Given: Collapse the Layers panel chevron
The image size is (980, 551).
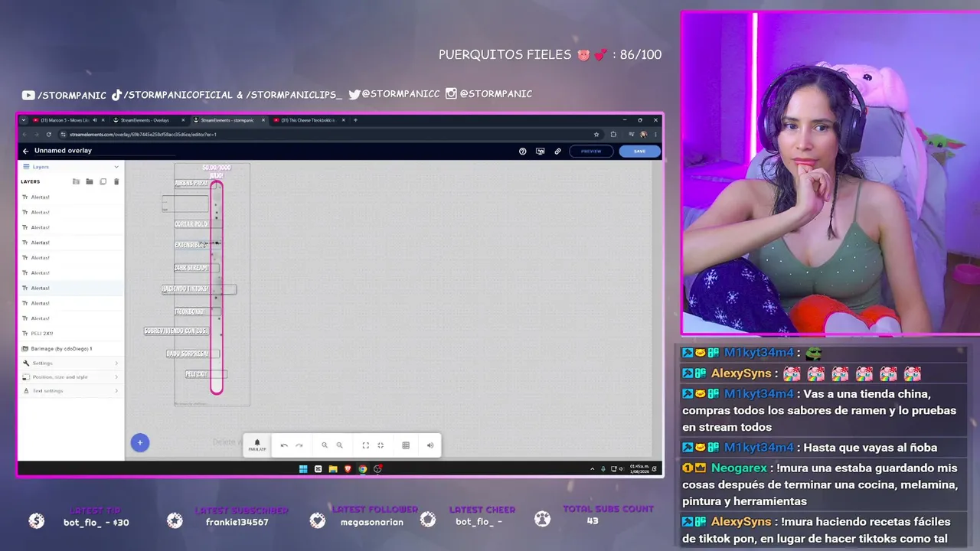Looking at the screenshot, I should click(116, 167).
